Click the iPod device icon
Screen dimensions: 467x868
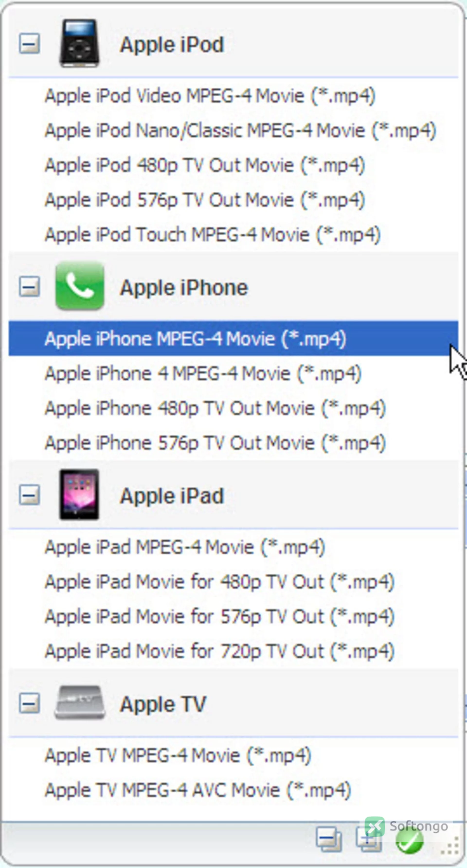[x=80, y=43]
